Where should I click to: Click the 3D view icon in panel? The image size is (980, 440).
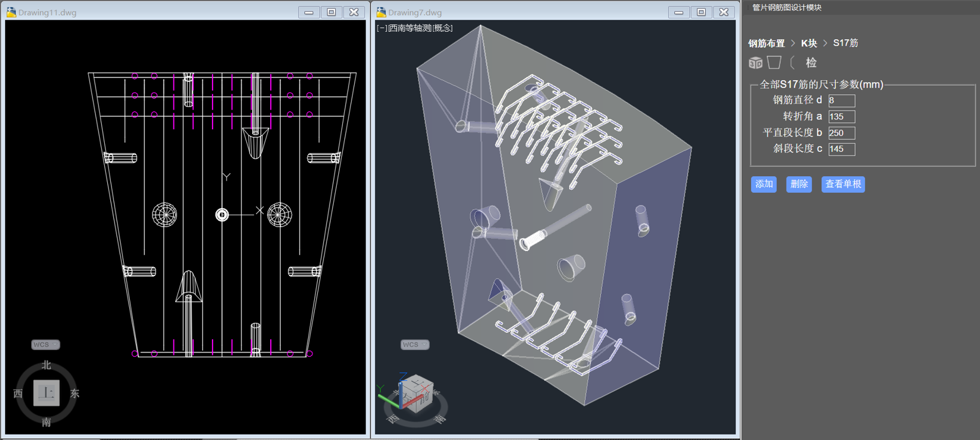coord(755,63)
